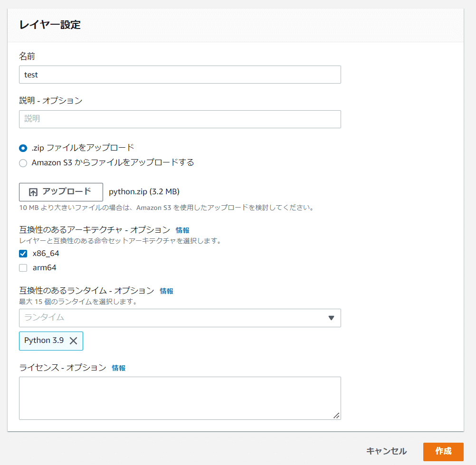Click the 名前 input containing test

coord(180,75)
